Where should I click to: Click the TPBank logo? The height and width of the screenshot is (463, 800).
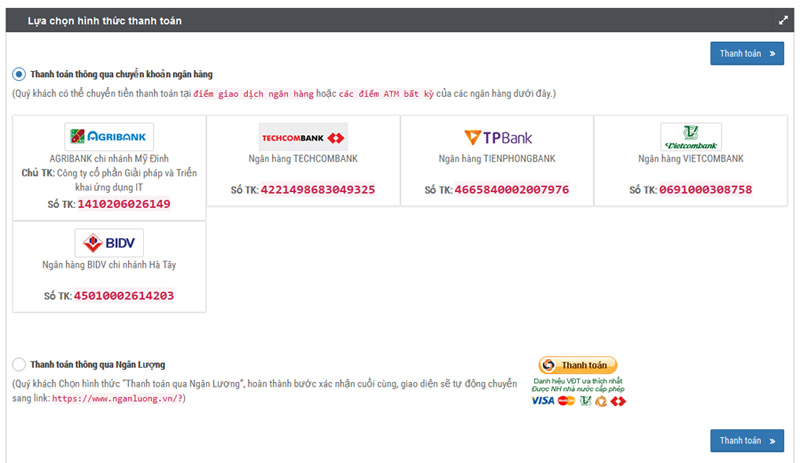point(497,137)
